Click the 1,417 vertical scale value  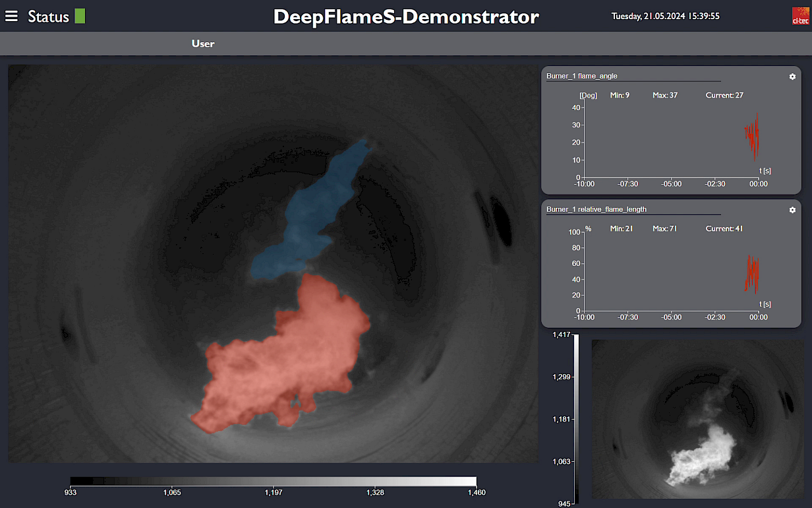562,335
